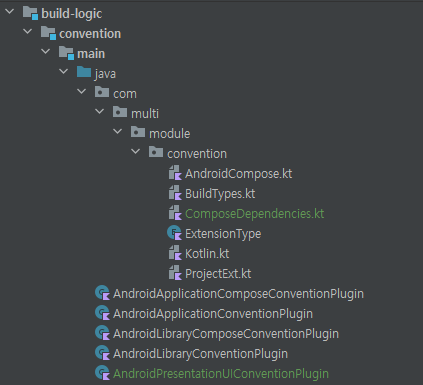Open the green AndroidPresentationUIConventionPlugin class name
The width and height of the screenshot is (423, 385).
pos(221,374)
